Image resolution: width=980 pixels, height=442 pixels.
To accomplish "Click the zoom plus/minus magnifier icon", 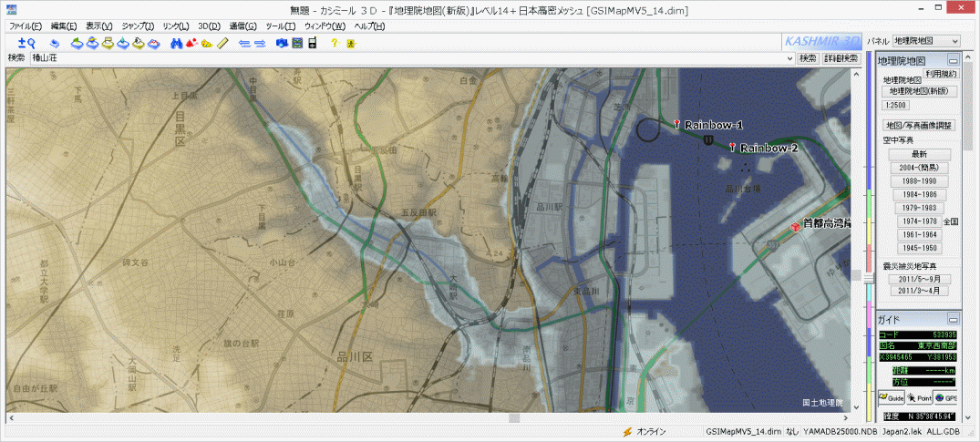I will point(26,42).
